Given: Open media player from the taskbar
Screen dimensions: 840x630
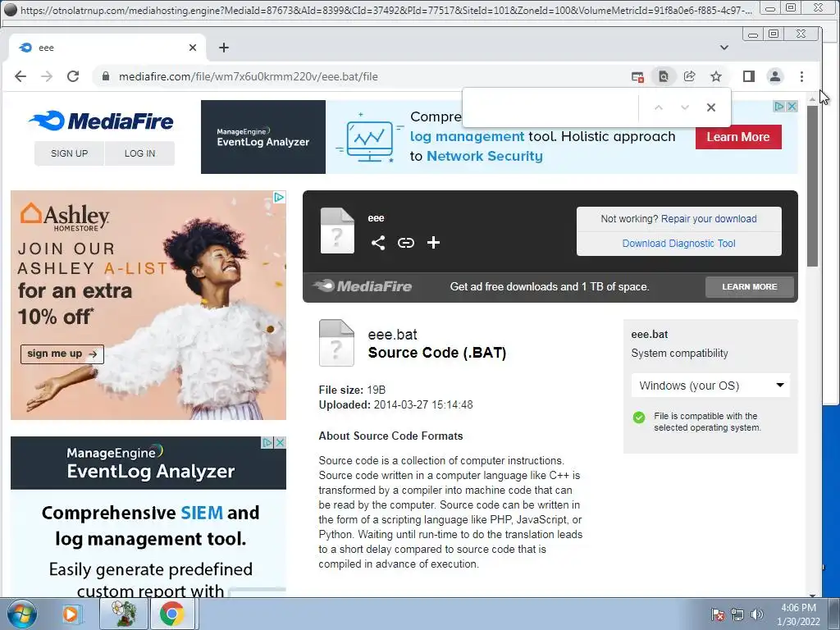Looking at the screenshot, I should click(x=71, y=614).
